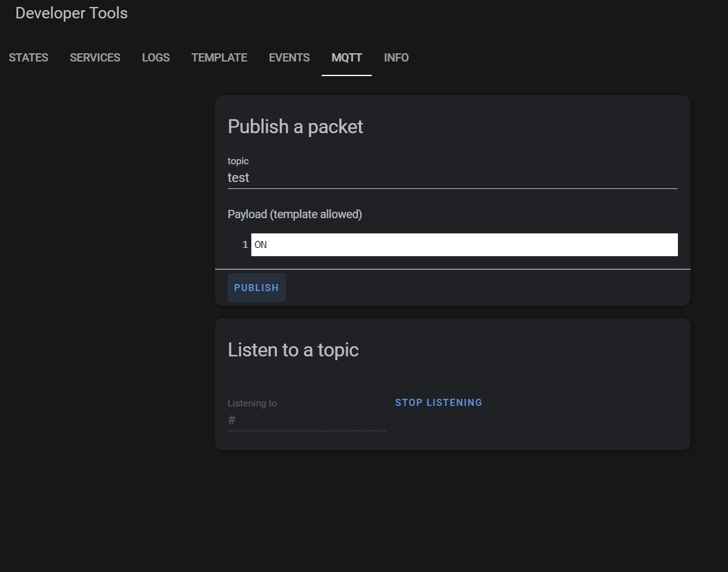Viewport: 728px width, 572px height.
Task: Click the 'Listen to a topic' heading
Action: point(293,350)
